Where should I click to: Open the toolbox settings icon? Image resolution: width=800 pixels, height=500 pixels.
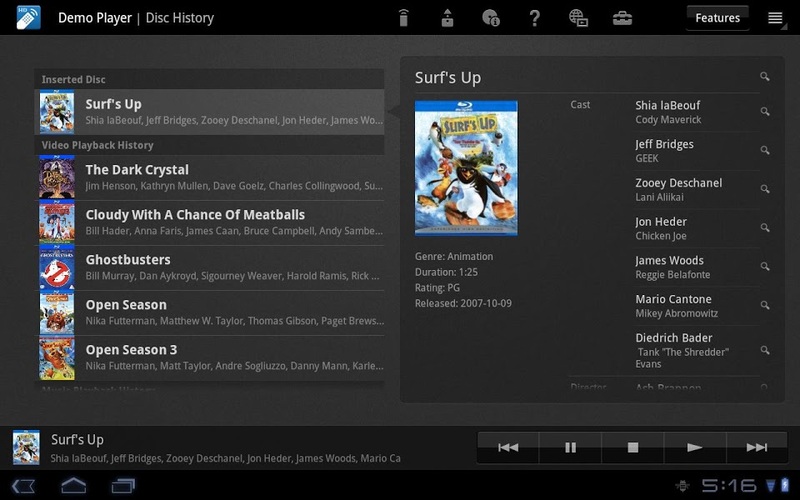(x=622, y=18)
